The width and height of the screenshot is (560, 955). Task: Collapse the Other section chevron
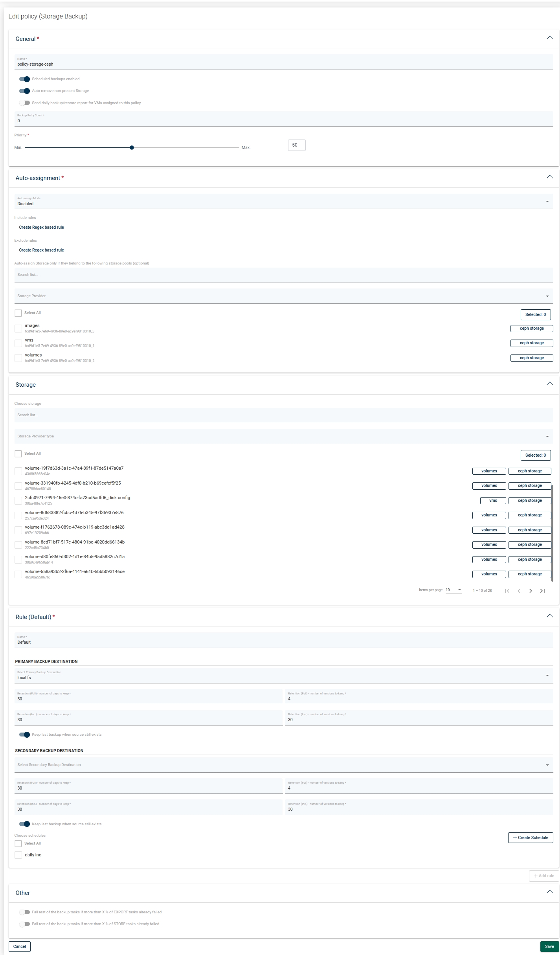coord(549,892)
